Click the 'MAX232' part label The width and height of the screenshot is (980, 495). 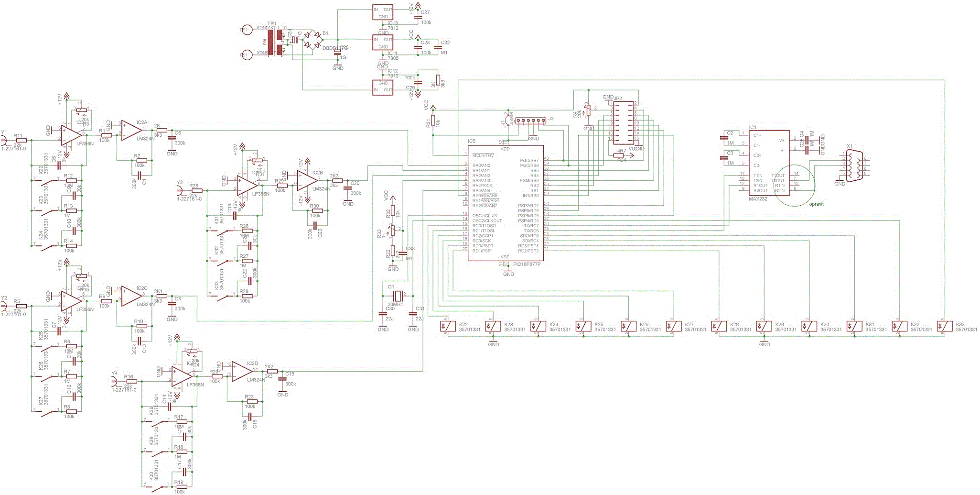758,199
